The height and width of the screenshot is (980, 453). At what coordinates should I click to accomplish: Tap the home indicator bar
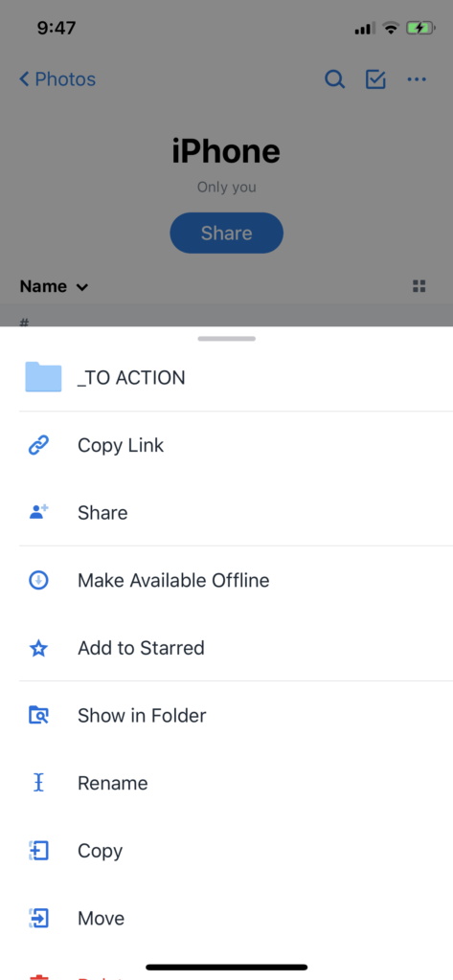pos(226,967)
